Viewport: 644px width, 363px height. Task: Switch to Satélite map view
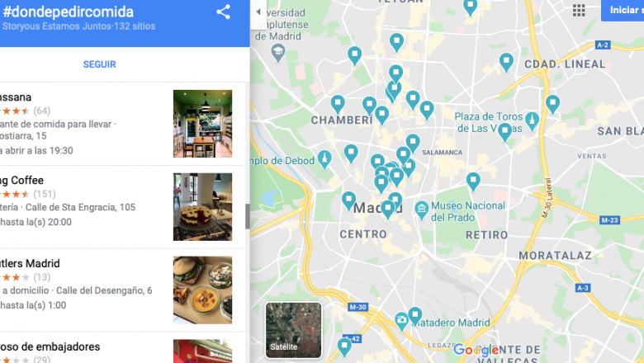coord(293,330)
